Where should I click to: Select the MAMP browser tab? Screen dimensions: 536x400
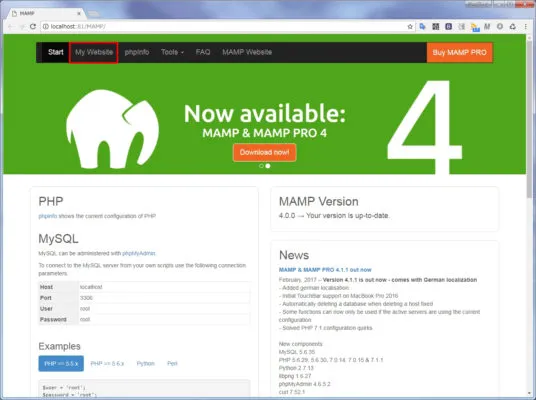(46, 13)
